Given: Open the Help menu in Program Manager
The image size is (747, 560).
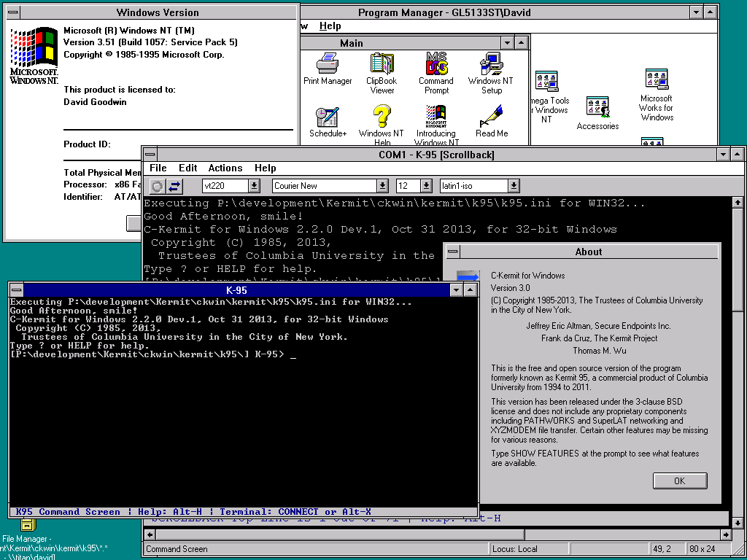Looking at the screenshot, I should tap(330, 26).
